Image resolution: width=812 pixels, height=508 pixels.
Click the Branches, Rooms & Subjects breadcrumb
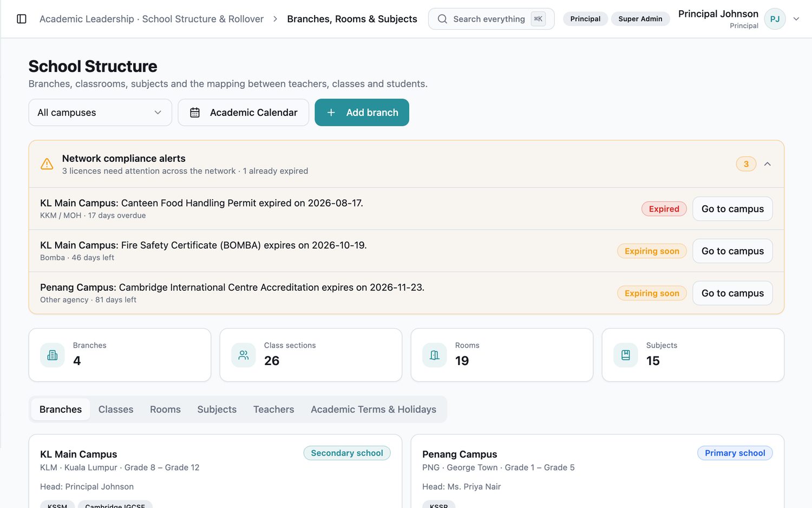(352, 19)
